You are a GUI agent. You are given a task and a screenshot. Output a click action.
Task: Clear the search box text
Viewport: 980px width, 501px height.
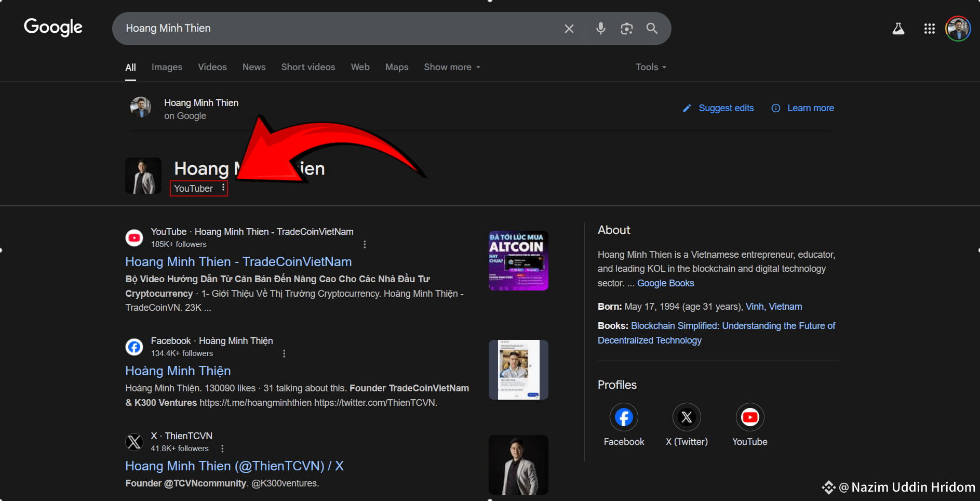point(569,29)
